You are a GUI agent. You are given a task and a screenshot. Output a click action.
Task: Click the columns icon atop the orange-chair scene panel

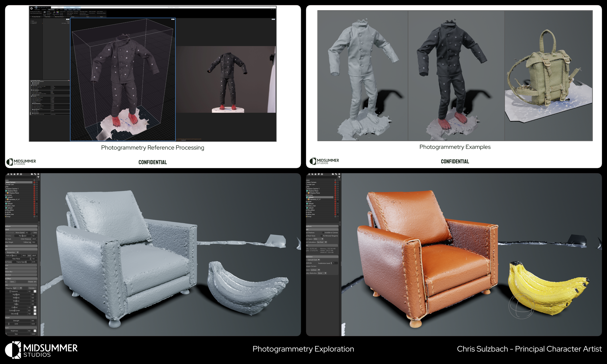[x=339, y=174]
